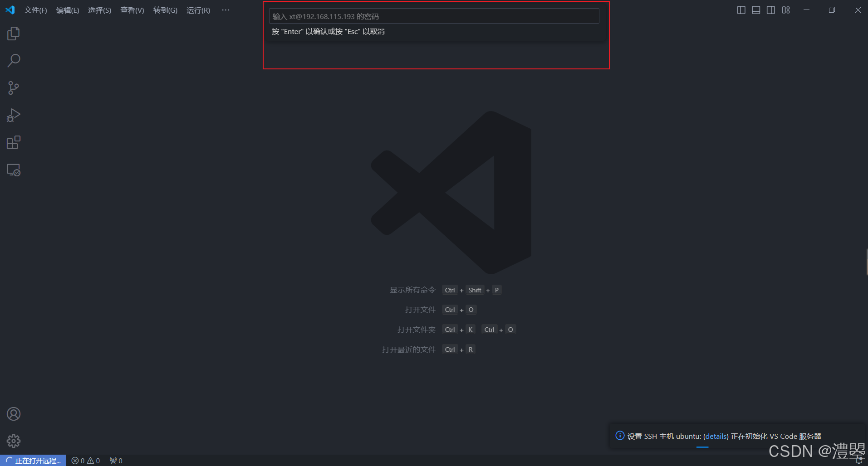
Task: Click the 打开文件夹 shortcut hint text
Action: tap(417, 330)
